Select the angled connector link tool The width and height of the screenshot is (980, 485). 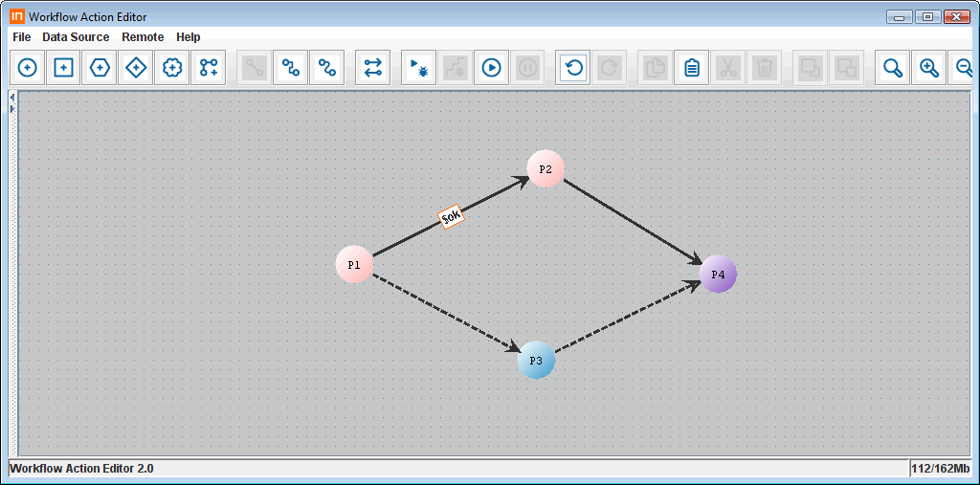coord(291,68)
